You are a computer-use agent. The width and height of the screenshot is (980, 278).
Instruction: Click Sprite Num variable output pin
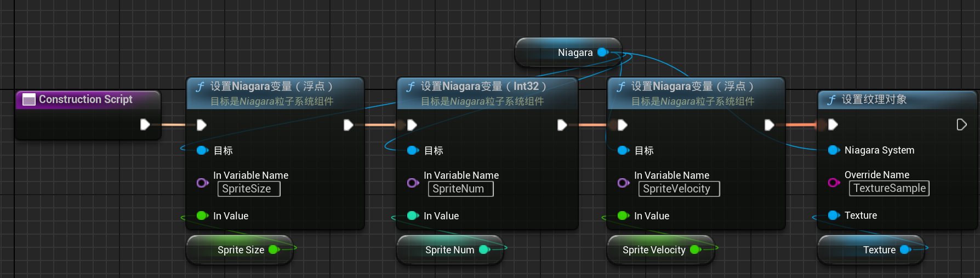(485, 249)
